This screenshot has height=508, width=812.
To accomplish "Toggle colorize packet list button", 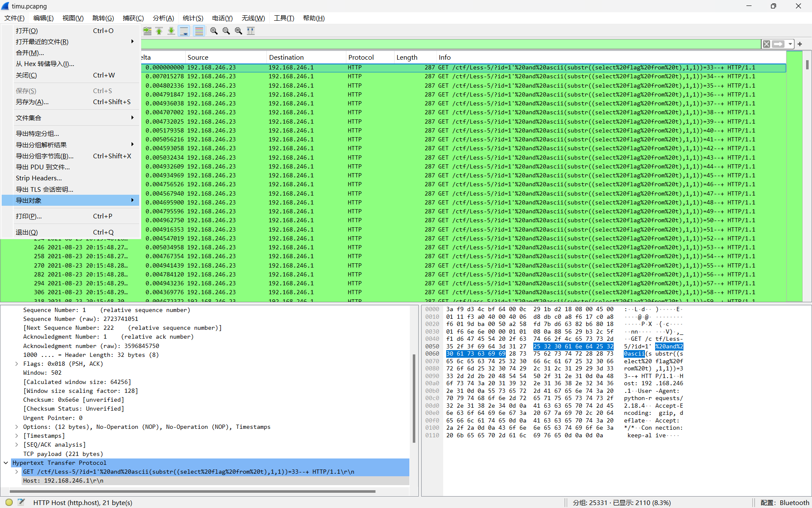I will (x=199, y=31).
